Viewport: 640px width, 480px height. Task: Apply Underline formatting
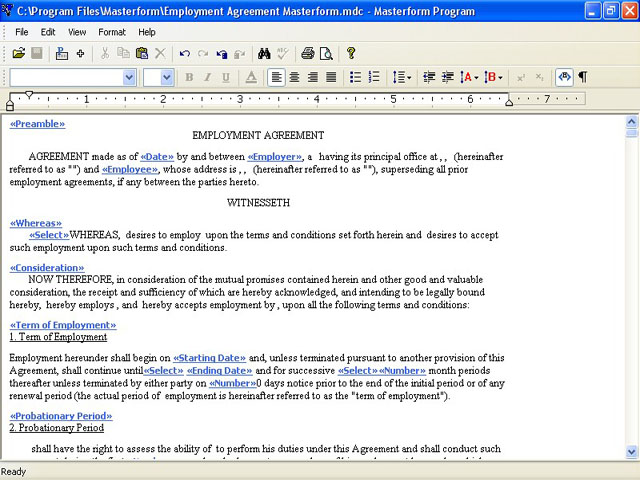(226, 77)
